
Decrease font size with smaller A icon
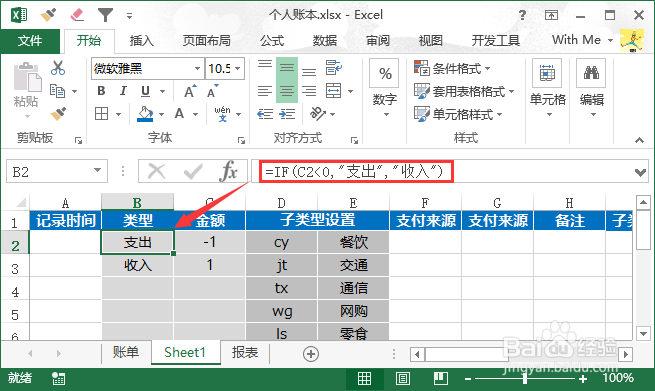click(x=212, y=91)
